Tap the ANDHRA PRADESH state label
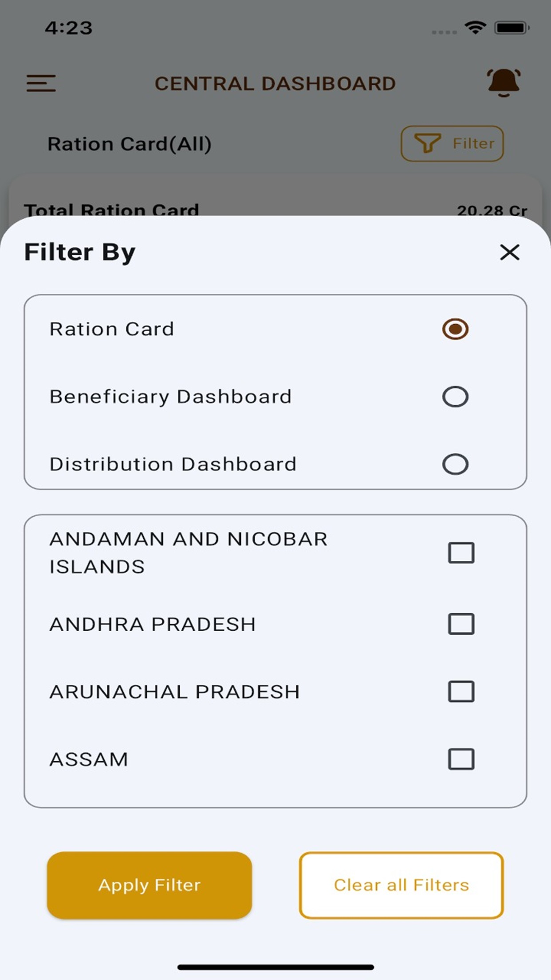This screenshot has width=551, height=980. click(x=153, y=624)
